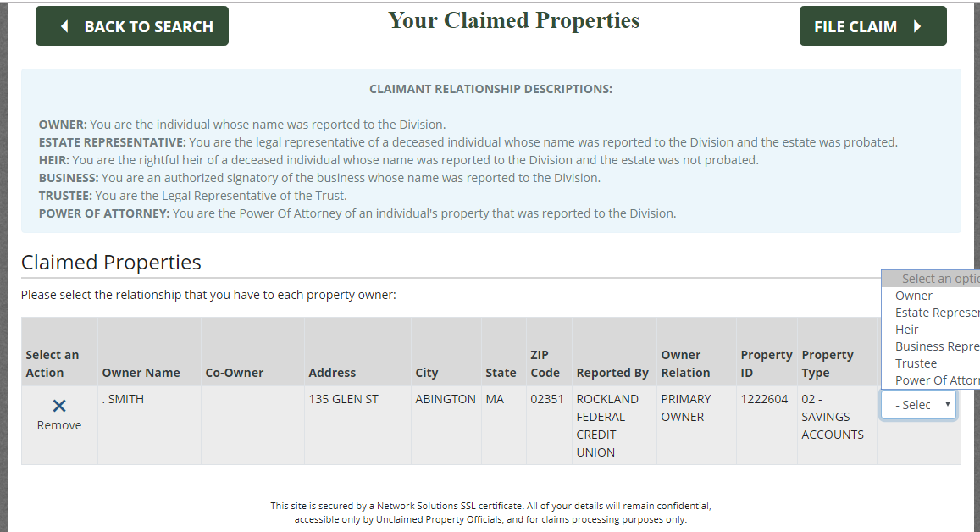Open the relationship select dropdown
The image size is (980, 532).
(x=918, y=405)
